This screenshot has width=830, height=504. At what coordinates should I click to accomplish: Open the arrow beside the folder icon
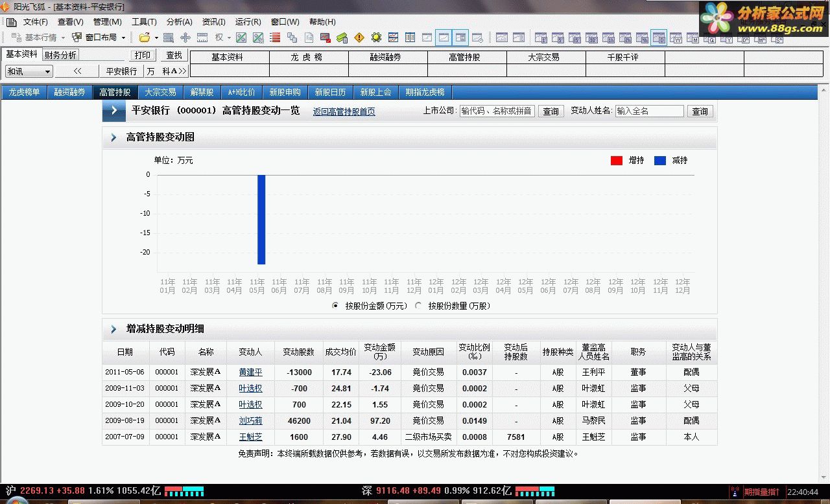156,38
